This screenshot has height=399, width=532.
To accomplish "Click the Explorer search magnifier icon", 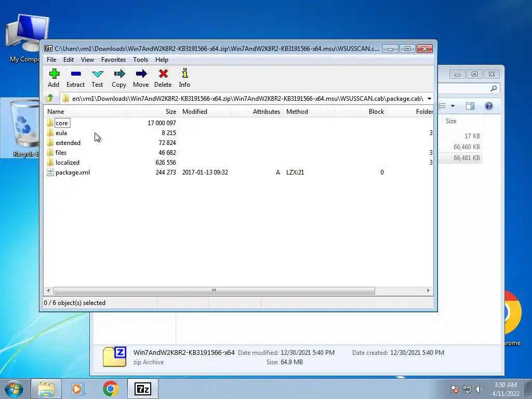I will tap(494, 88).
